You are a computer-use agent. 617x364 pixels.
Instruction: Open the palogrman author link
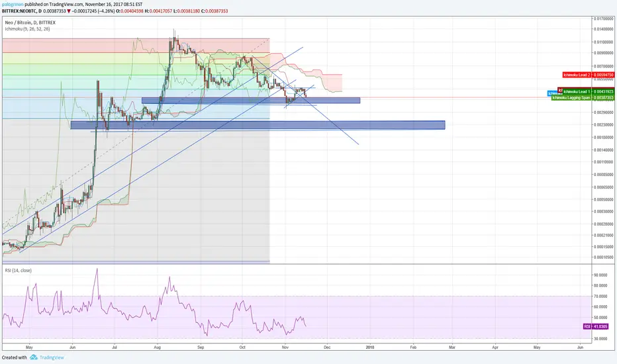pyautogui.click(x=13, y=5)
